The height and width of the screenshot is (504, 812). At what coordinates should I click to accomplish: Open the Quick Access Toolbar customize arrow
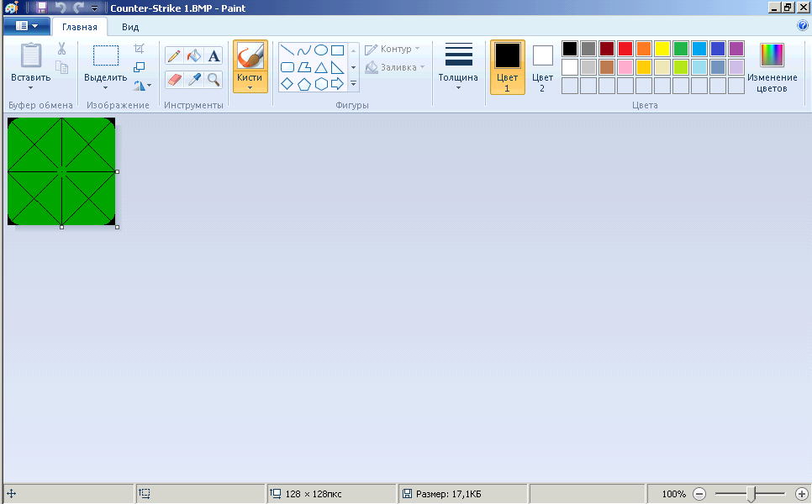tap(94, 8)
